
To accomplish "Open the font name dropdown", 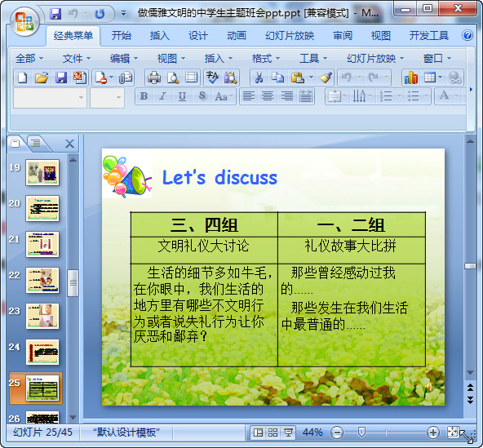I will click(x=81, y=98).
